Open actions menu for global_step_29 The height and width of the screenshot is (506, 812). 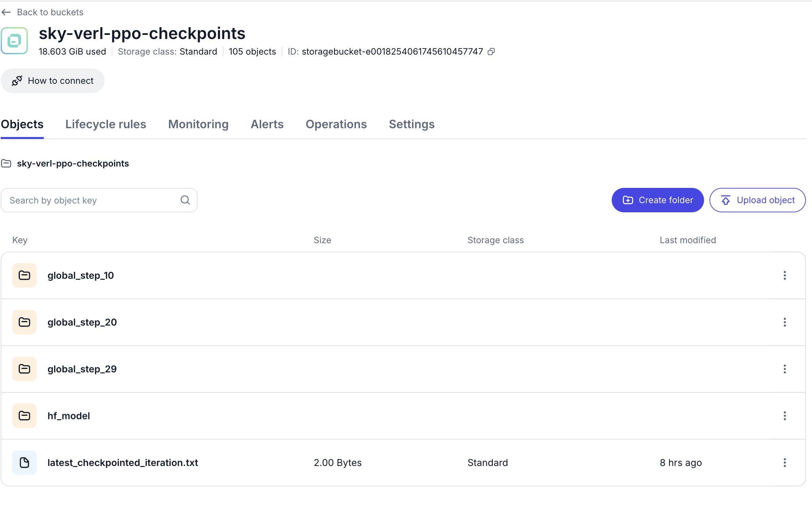click(x=785, y=369)
